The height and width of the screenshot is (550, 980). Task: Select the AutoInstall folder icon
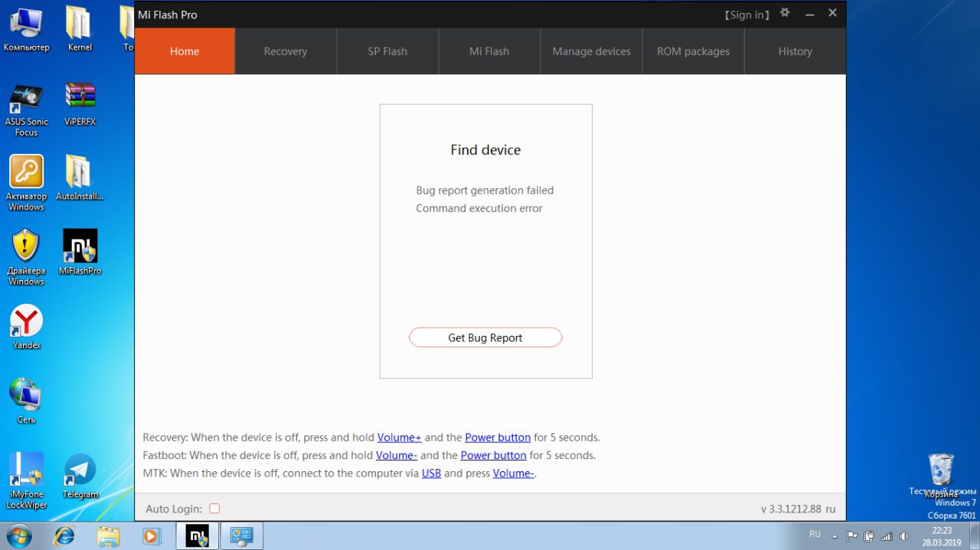click(x=80, y=178)
